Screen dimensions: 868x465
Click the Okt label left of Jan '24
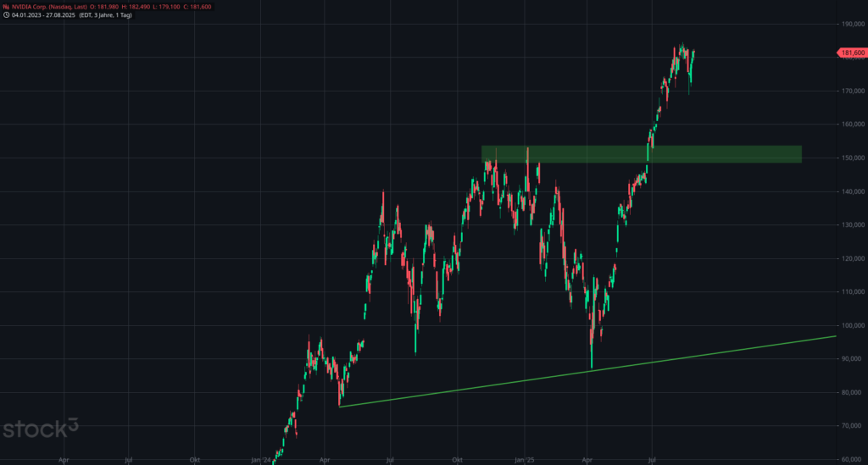pyautogui.click(x=194, y=459)
